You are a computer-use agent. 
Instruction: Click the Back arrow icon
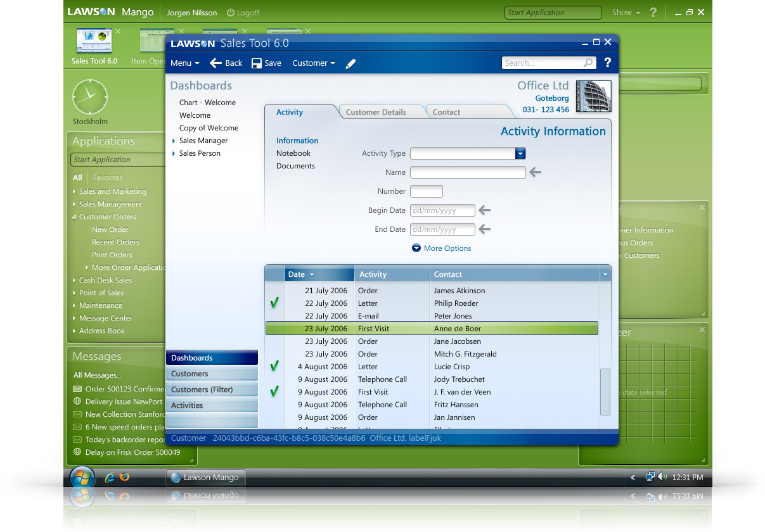click(216, 63)
